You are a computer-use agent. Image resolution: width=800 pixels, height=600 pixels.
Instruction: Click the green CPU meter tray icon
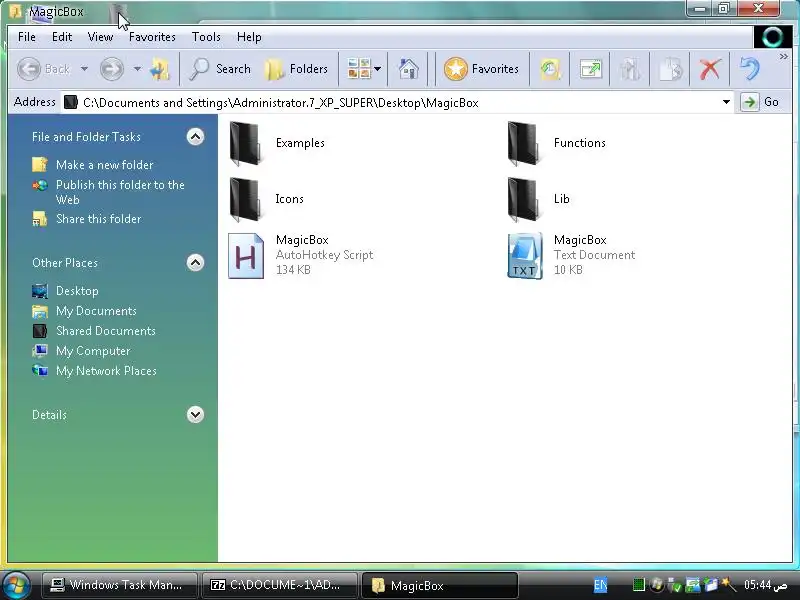639,585
